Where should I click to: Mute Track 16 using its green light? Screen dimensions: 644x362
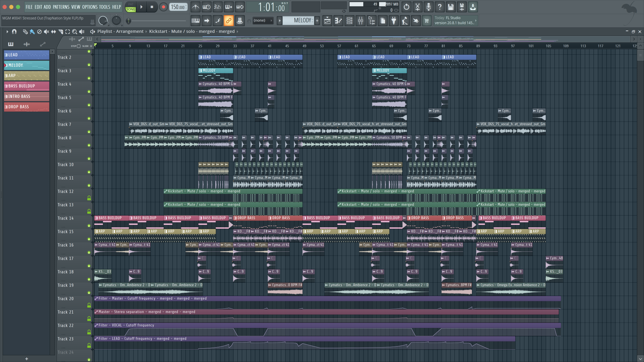coord(89,252)
